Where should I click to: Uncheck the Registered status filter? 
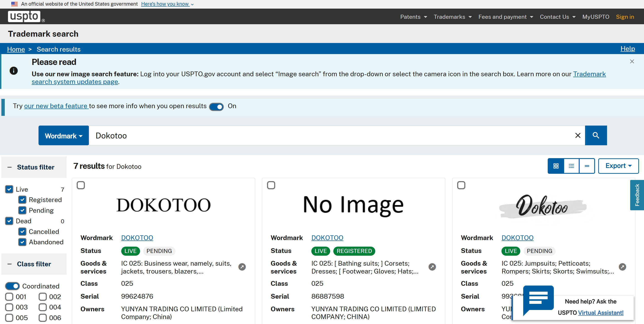(x=22, y=200)
